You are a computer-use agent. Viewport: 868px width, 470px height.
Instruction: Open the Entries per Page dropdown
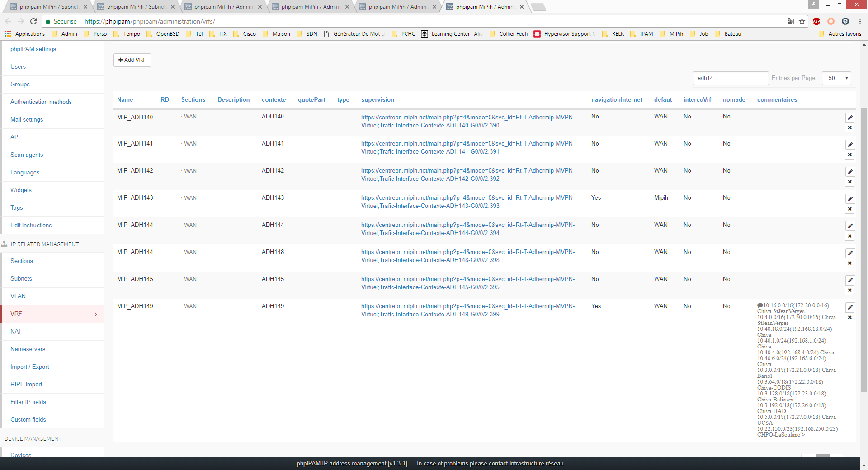(x=836, y=78)
